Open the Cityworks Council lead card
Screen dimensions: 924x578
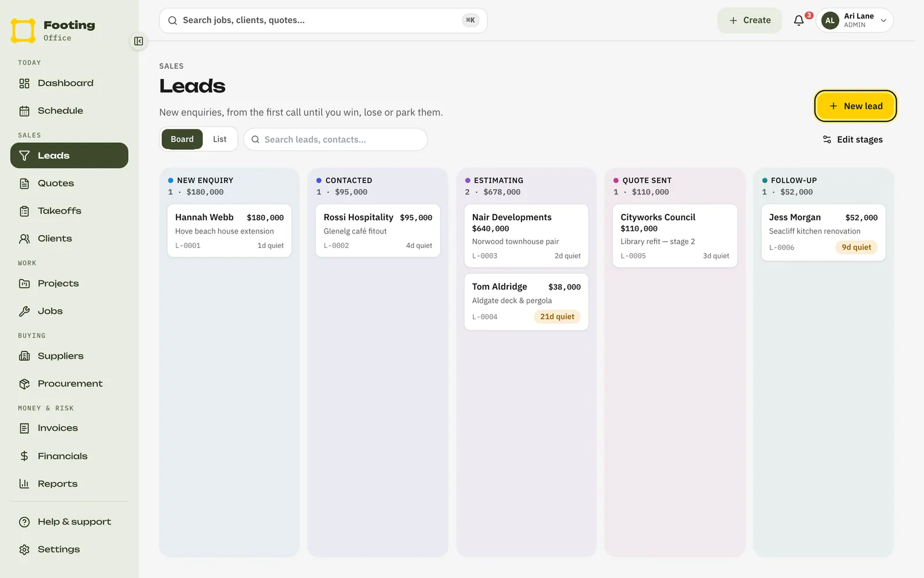(675, 236)
